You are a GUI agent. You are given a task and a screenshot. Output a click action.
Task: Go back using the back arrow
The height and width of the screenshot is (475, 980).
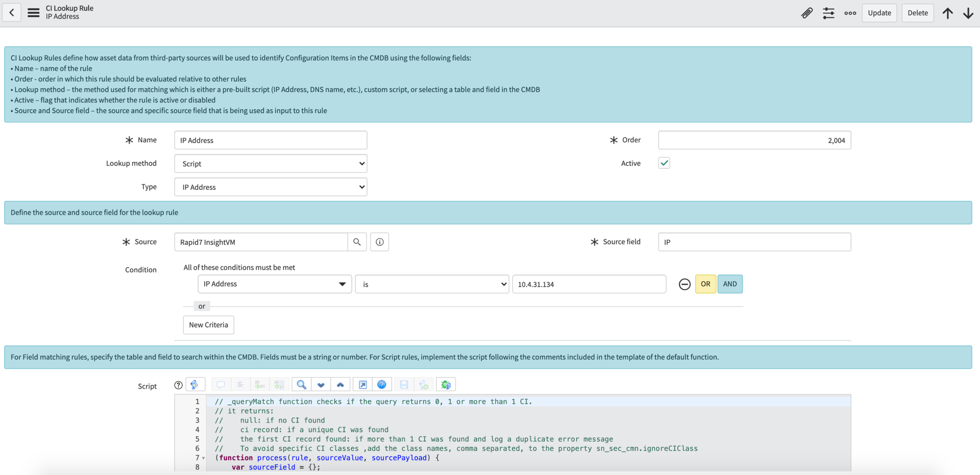(12, 13)
